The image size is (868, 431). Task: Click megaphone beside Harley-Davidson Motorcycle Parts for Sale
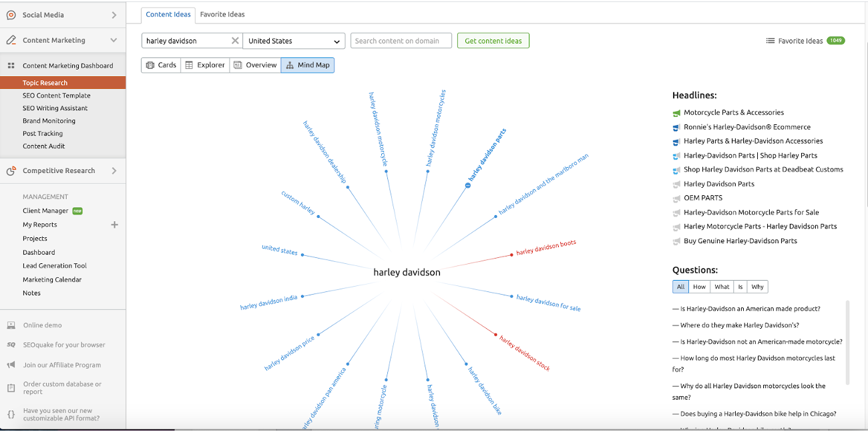point(676,212)
